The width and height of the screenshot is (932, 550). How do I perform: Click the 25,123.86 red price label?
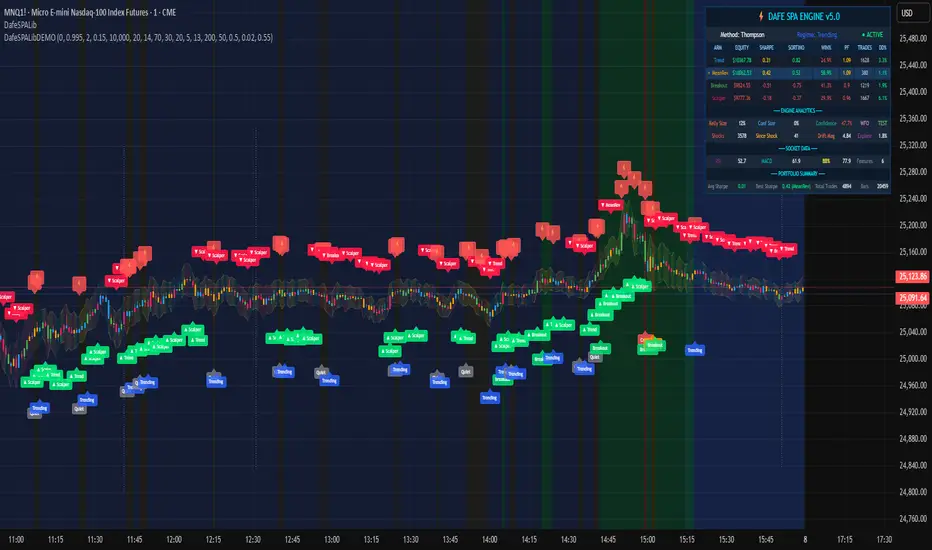coord(911,275)
